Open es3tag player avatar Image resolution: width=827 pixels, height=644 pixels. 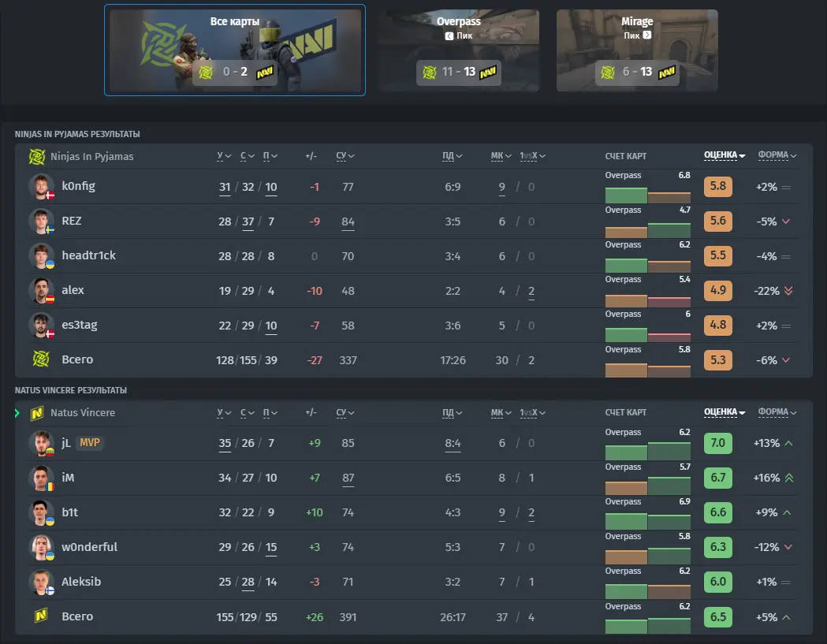(41, 326)
